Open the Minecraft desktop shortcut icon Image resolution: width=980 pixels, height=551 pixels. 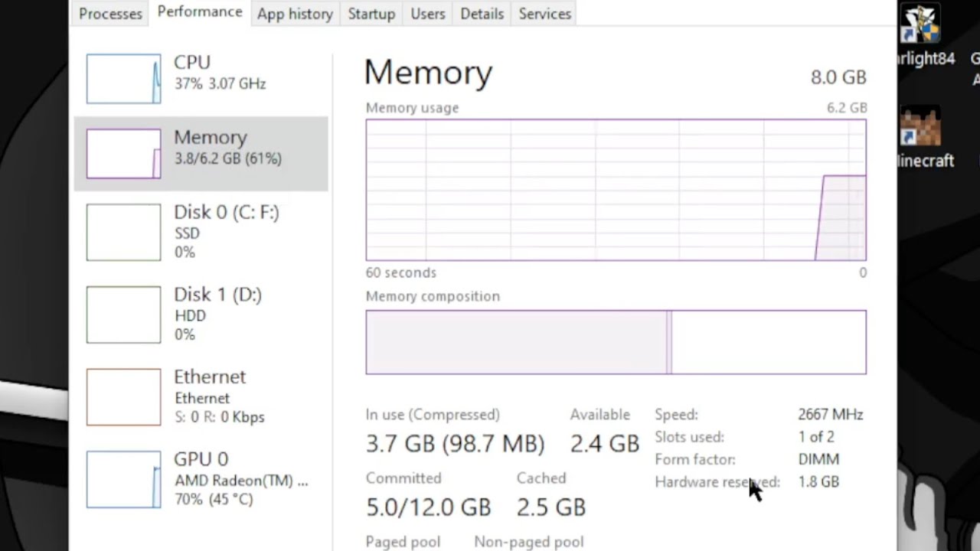tap(920, 127)
